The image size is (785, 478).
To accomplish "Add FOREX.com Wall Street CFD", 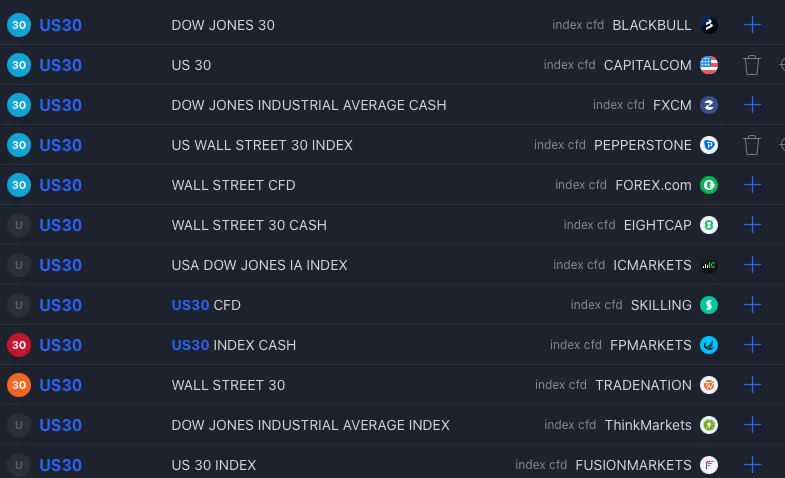I will click(x=753, y=185).
